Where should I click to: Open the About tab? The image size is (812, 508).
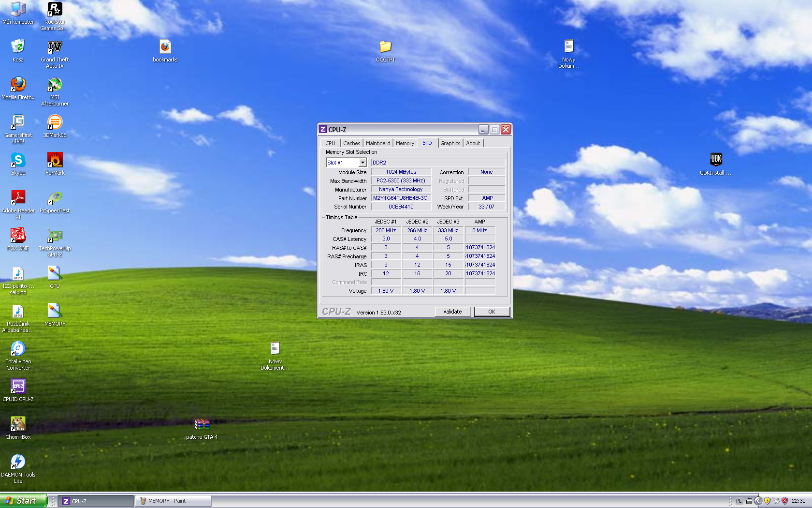coord(473,143)
